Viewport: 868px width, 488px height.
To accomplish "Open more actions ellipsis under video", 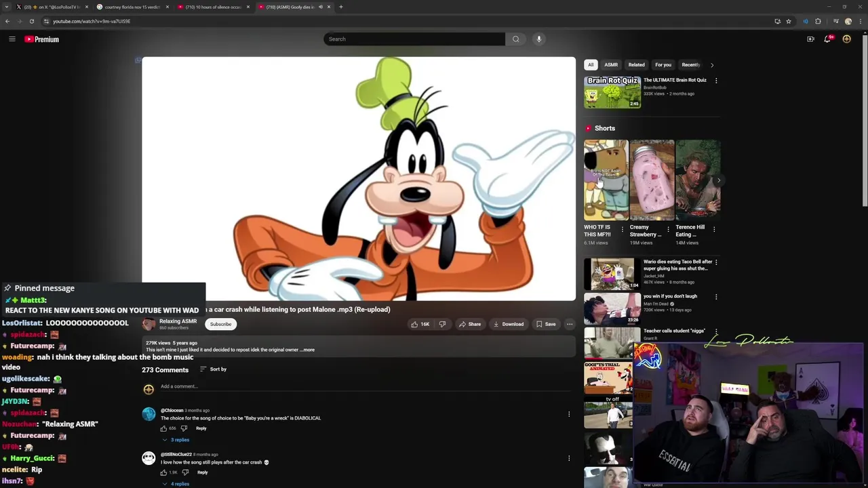I will (570, 324).
